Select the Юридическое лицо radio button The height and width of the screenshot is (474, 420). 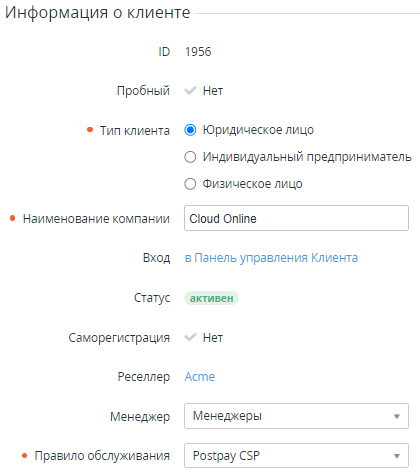190,130
